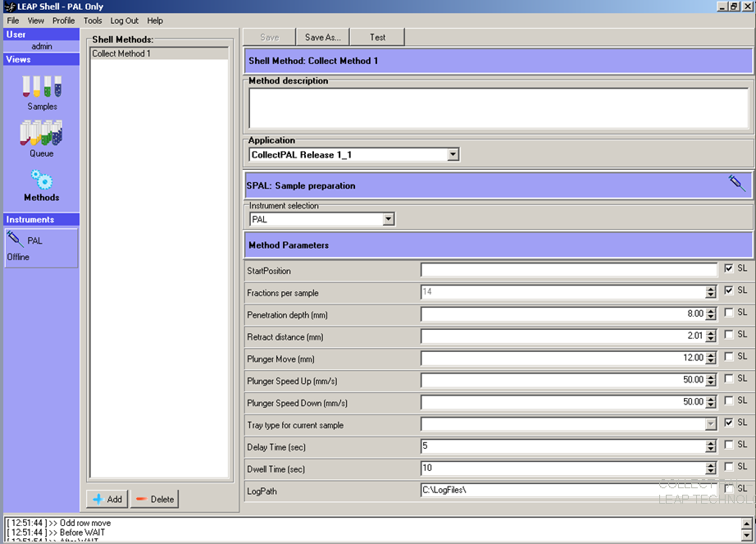Click the LEAP Shell title bar icon
Image resolution: width=756 pixels, height=544 pixels.
(x=10, y=7)
